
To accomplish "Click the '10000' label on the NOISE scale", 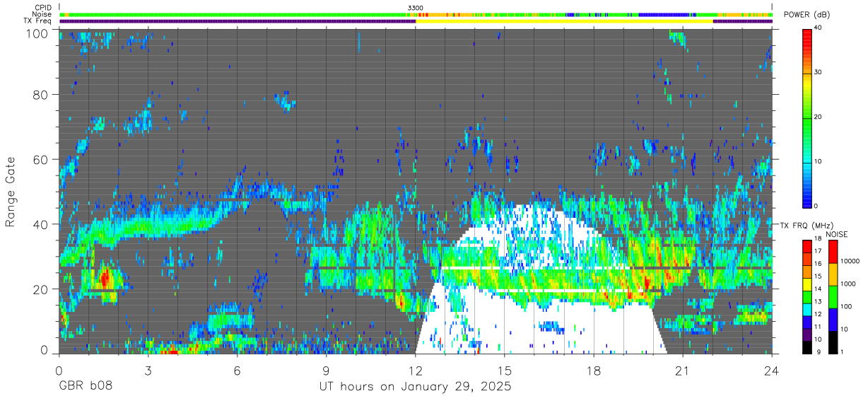I will click(851, 261).
